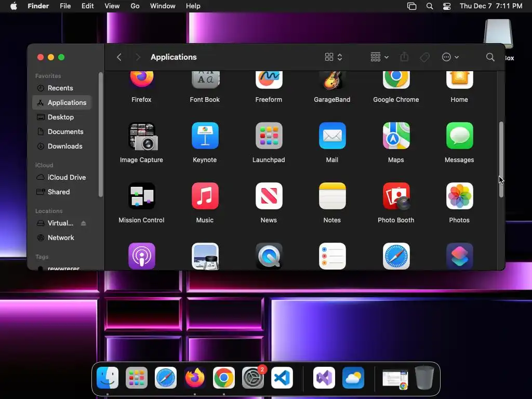Open Shared in the sidebar

[x=62, y=192]
